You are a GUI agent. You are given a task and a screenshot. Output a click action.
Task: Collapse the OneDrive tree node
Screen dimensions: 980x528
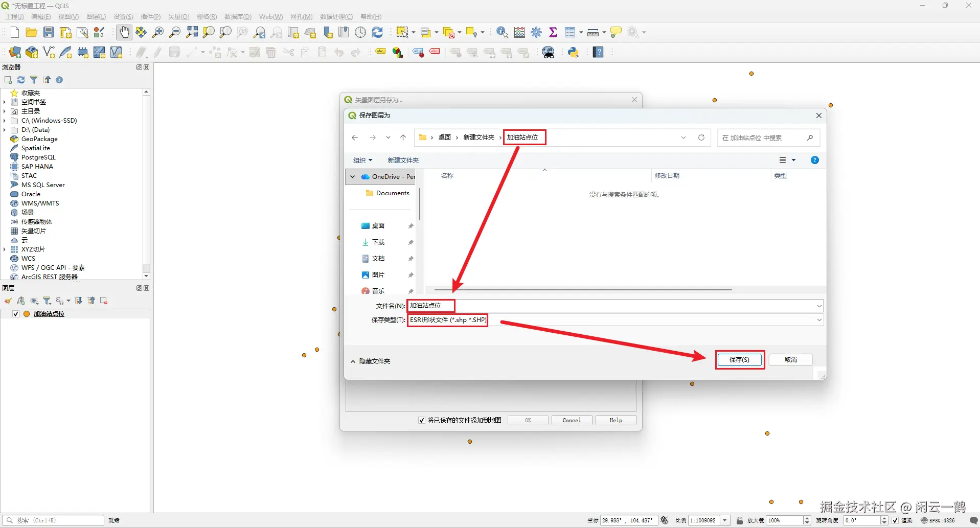click(x=353, y=177)
